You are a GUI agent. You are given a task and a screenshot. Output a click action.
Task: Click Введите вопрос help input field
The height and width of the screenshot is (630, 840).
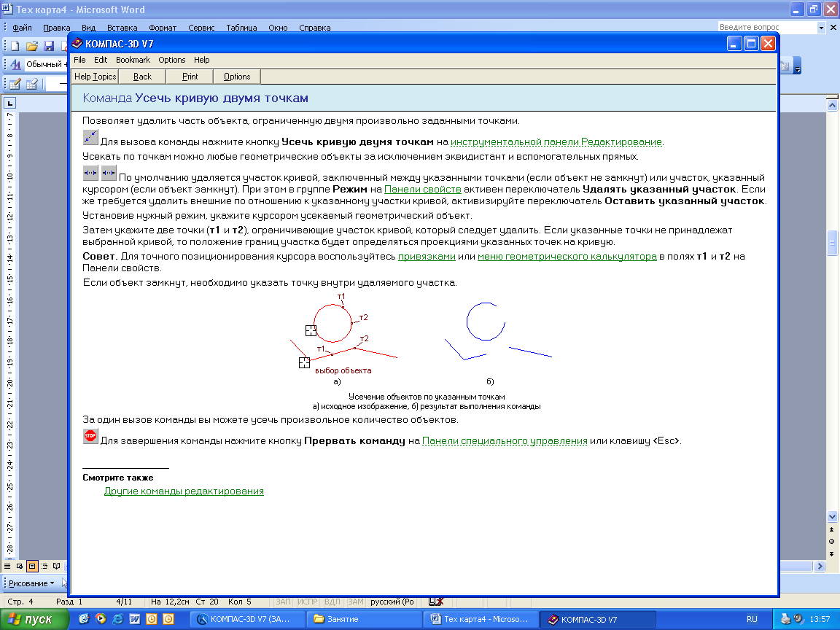pyautogui.click(x=766, y=27)
